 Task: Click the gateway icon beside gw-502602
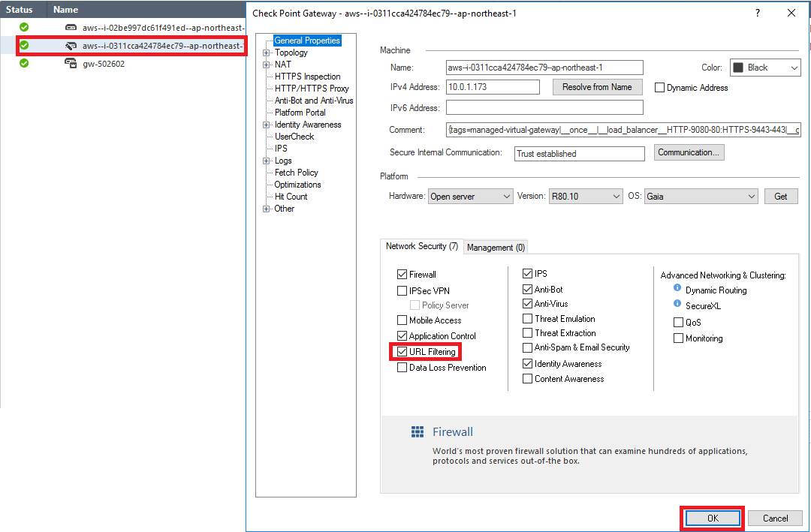tap(71, 63)
